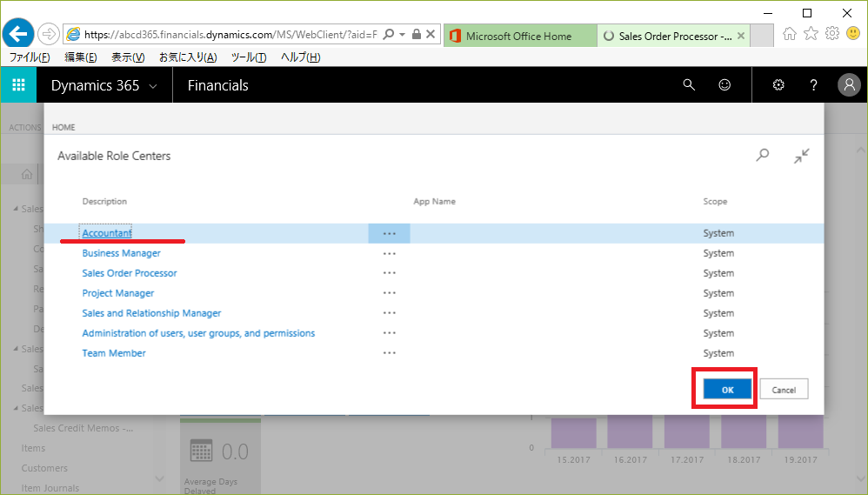Select Sales and Relationship Manager link
The width and height of the screenshot is (868, 495).
(151, 313)
